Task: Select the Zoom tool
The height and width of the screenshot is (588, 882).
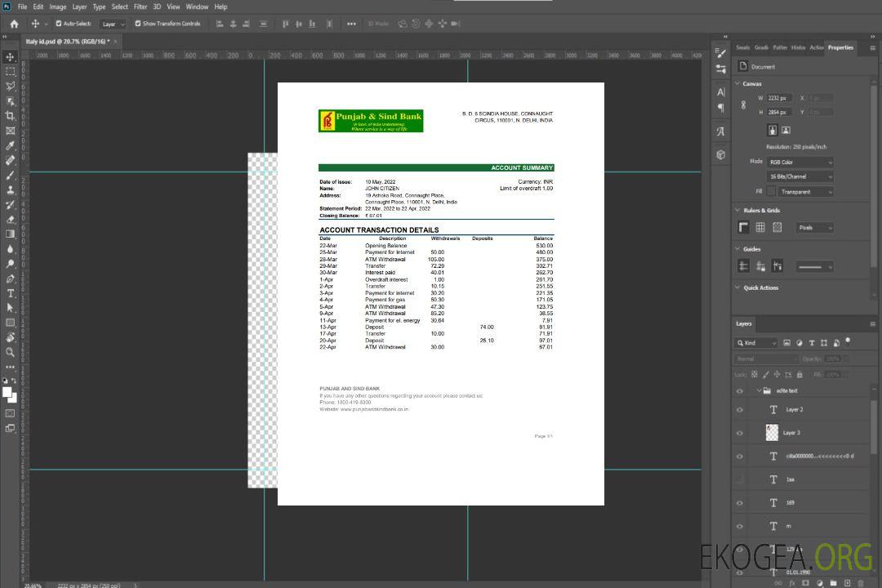Action: [x=11, y=352]
